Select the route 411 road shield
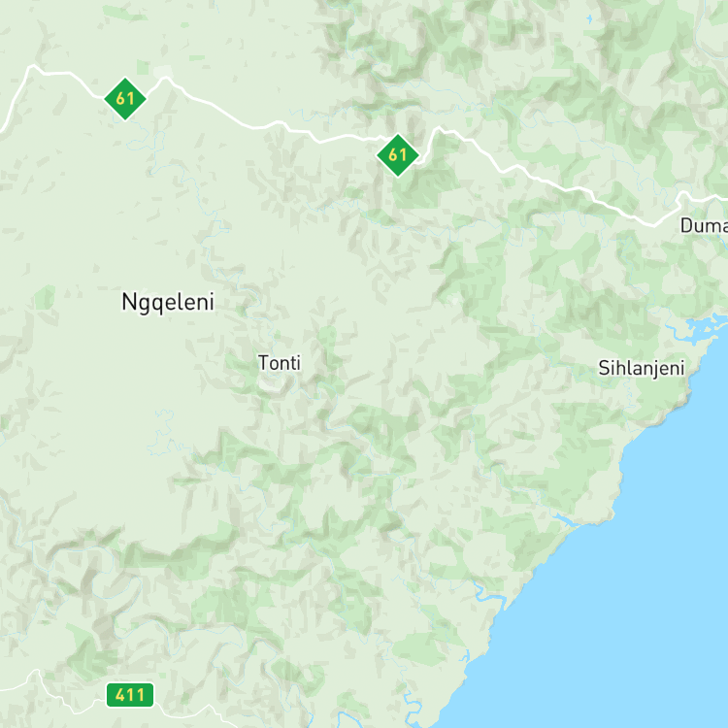The image size is (728, 728). coord(130,695)
